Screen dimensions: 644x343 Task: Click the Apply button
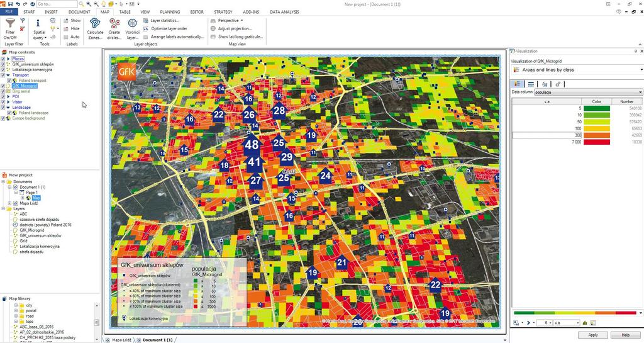[592, 335]
